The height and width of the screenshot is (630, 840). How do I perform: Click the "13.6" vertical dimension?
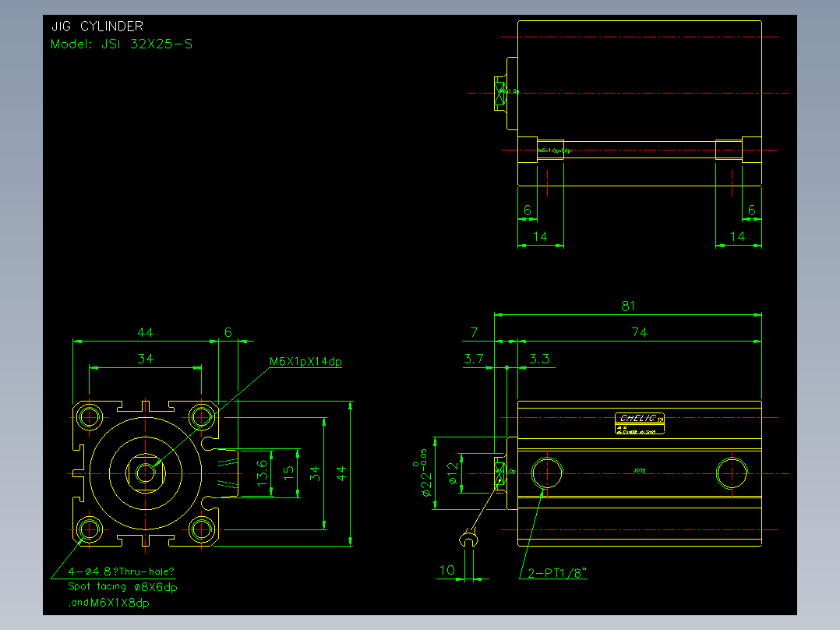(262, 473)
